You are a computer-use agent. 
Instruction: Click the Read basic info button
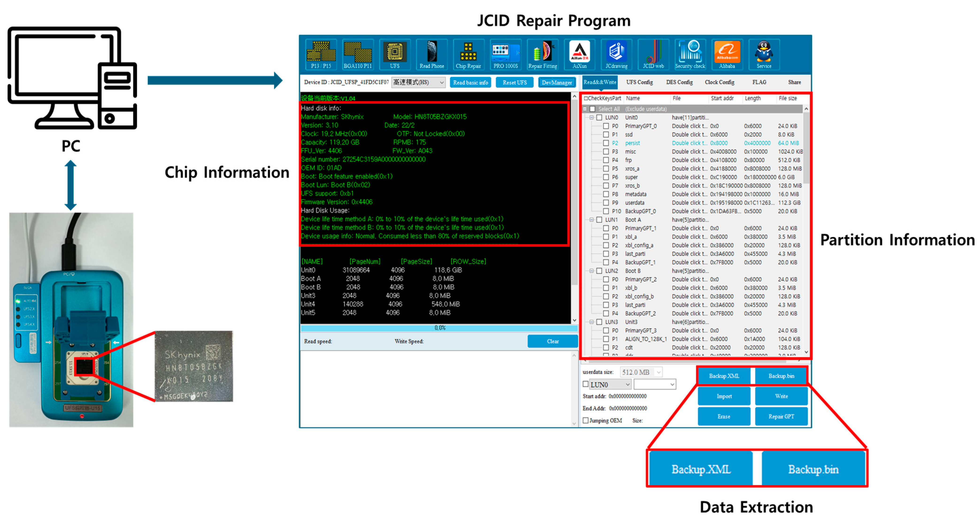[470, 83]
